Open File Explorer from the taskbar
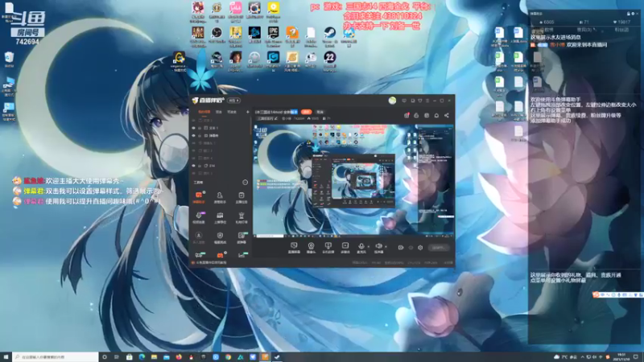This screenshot has height=362, width=644. pos(154,357)
